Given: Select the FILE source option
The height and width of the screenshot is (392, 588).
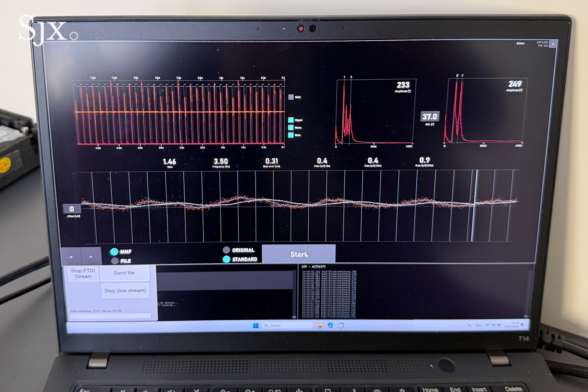Looking at the screenshot, I should [x=115, y=260].
